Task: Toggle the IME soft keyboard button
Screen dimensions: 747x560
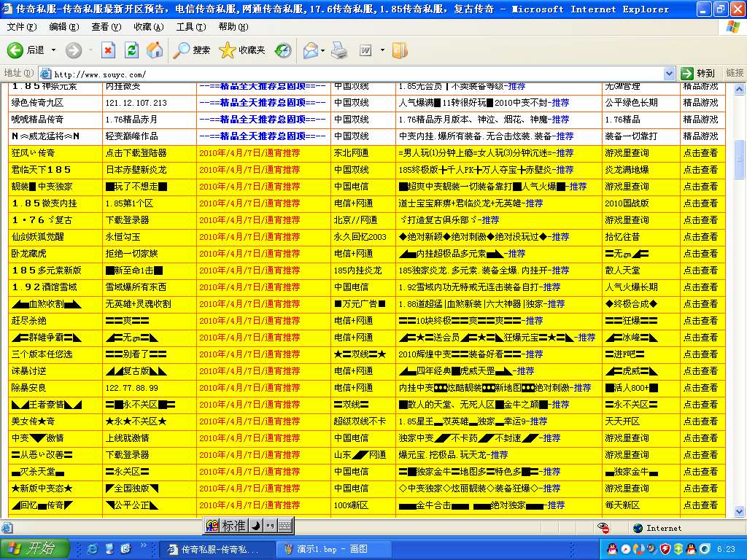Action: click(285, 526)
